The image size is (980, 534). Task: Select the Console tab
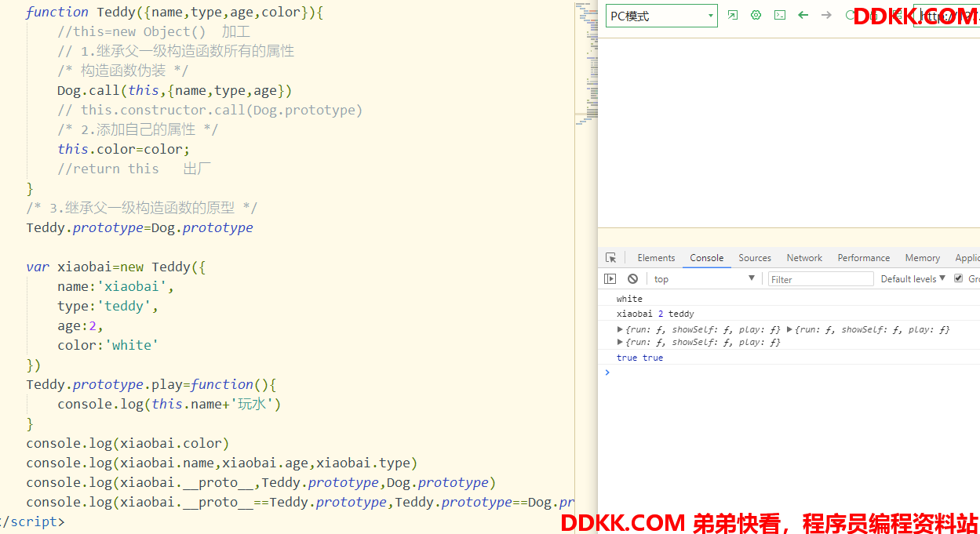707,258
